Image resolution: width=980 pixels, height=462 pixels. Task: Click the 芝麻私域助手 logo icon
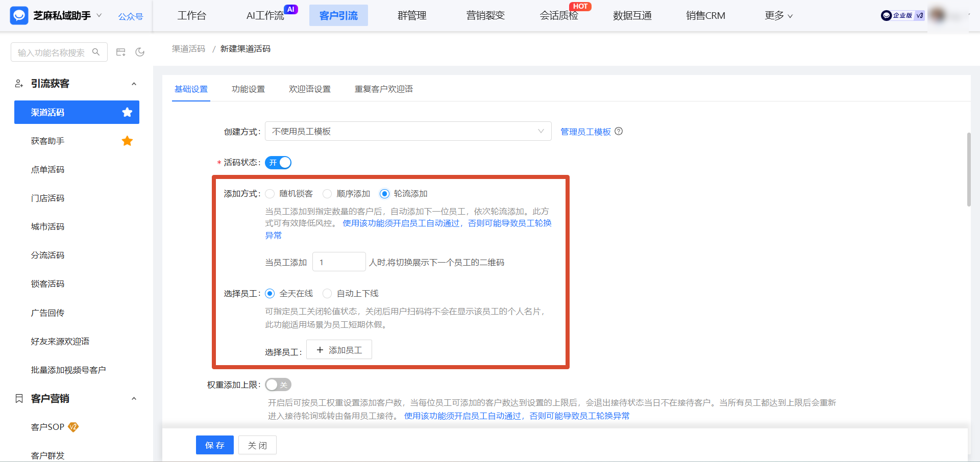19,16
